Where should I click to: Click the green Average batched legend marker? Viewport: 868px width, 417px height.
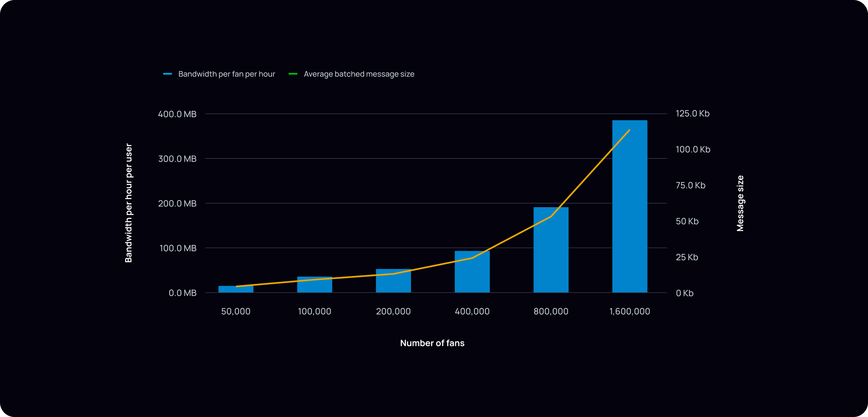293,74
